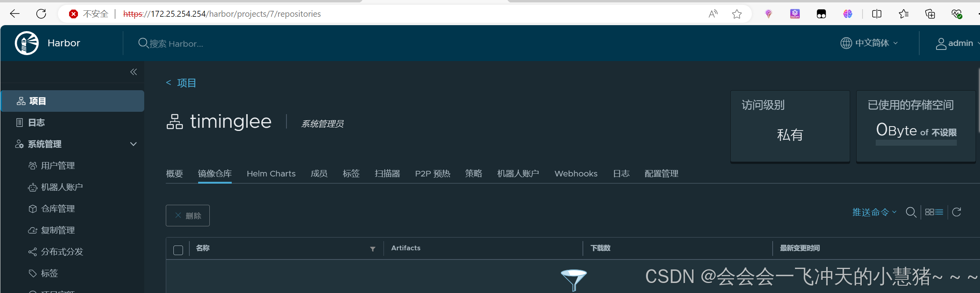The width and height of the screenshot is (980, 293).
Task: Click the Harbor lighthouse logo
Action: point(27,43)
